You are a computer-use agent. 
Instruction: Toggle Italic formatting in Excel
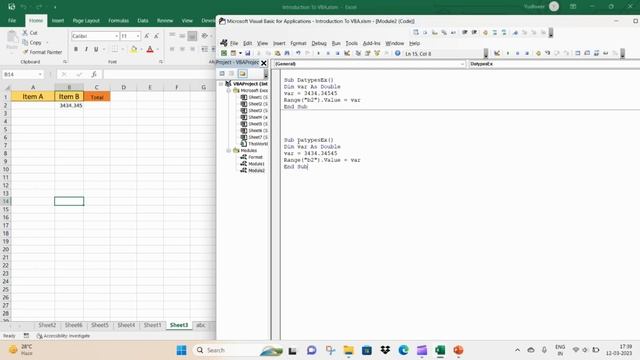coord(86,49)
